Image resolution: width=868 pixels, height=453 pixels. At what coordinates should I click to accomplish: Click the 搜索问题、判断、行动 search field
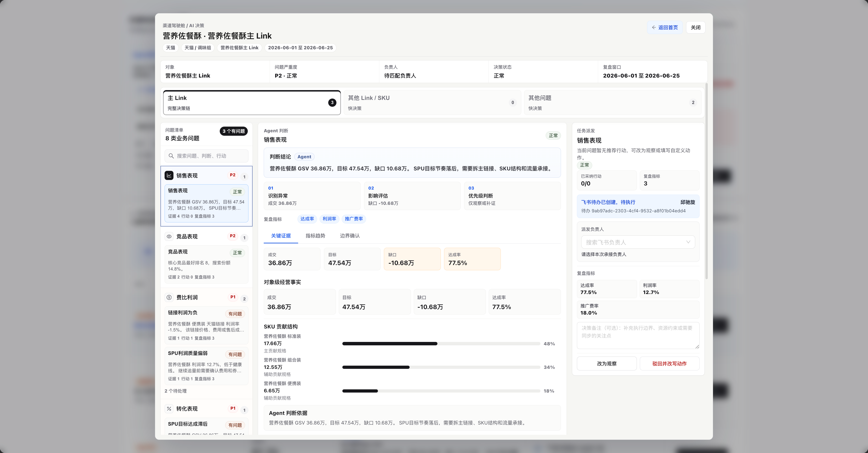pos(206,156)
